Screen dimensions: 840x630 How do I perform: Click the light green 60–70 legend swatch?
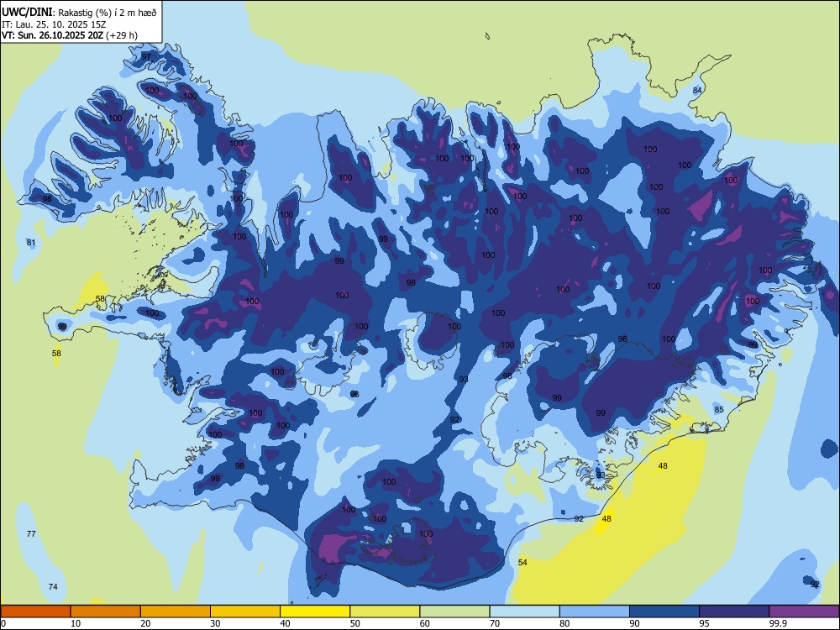pos(454,612)
